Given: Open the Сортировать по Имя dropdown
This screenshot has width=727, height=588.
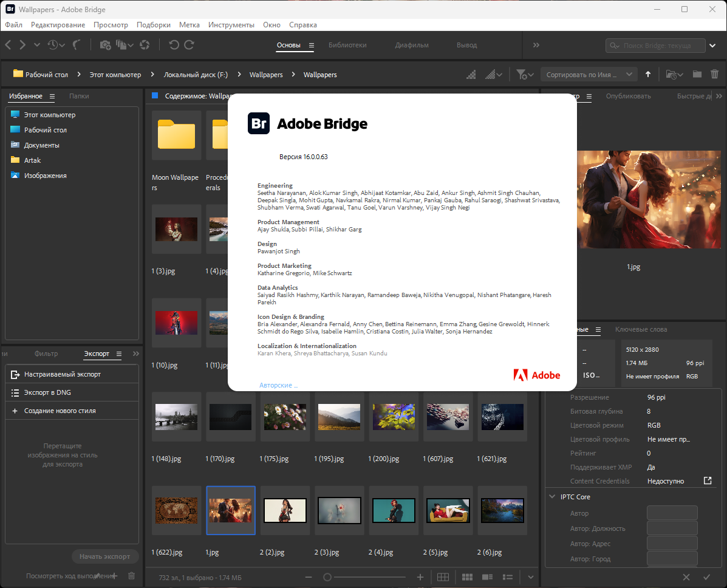Looking at the screenshot, I should pyautogui.click(x=589, y=74).
